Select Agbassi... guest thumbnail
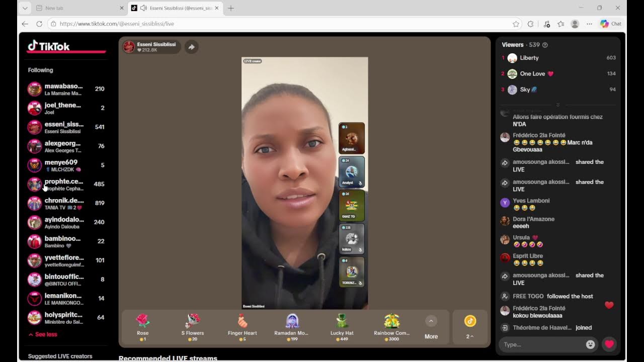The height and width of the screenshot is (362, 644). coord(352,138)
